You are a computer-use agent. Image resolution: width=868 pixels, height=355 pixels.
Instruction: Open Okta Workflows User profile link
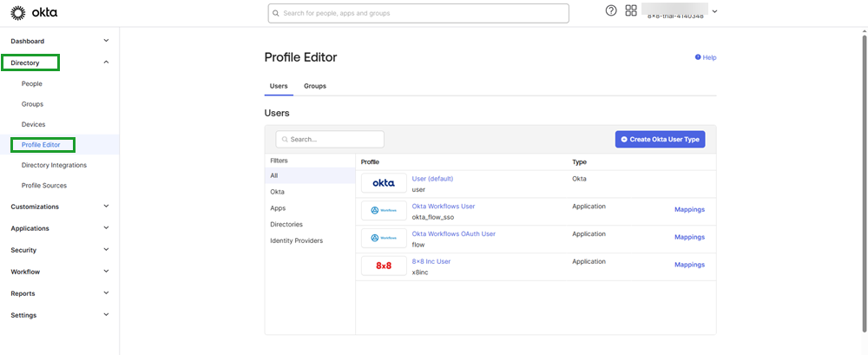444,206
